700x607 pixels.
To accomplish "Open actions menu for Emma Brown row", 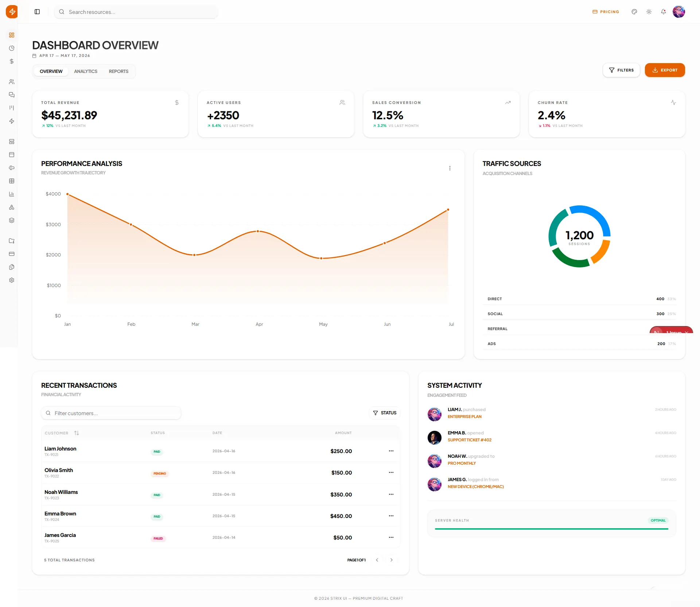I will tap(391, 516).
